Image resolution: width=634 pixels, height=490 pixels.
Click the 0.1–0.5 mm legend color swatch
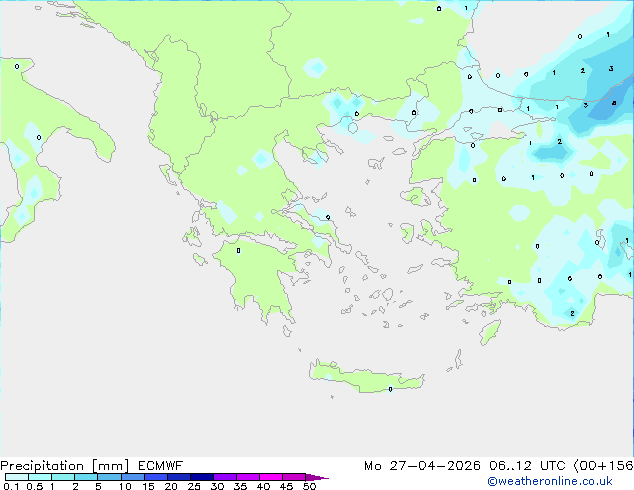(17, 477)
